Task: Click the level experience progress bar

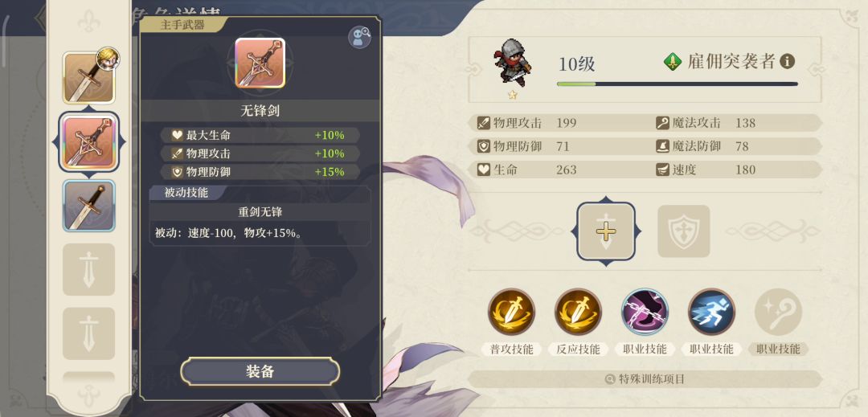Action: pos(678,84)
